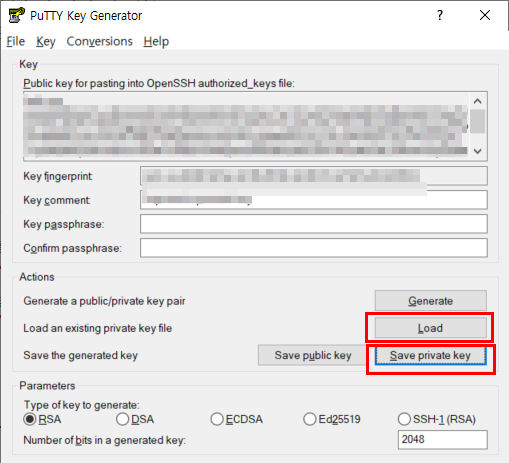Click the public key scroll down arrow
509x463 pixels.
coord(478,151)
